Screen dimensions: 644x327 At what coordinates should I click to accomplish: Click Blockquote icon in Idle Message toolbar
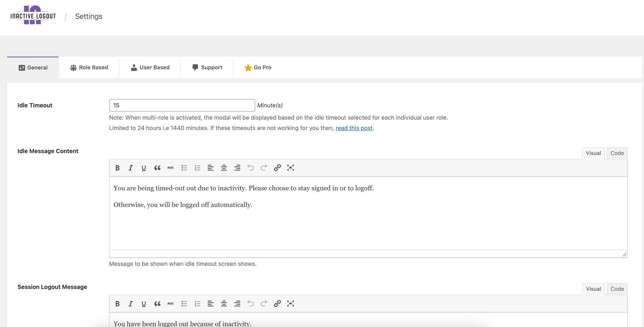(x=157, y=168)
